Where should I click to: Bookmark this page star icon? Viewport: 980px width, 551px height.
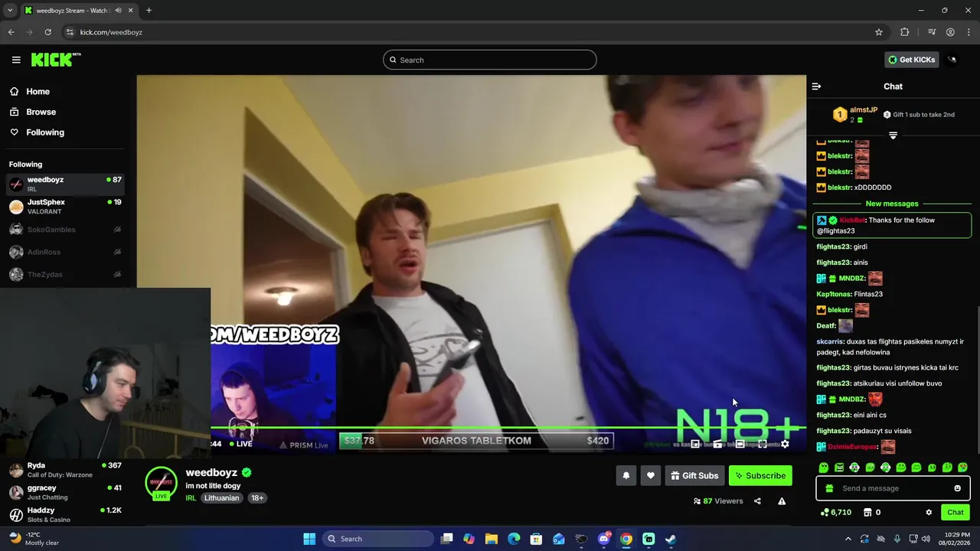879,32
